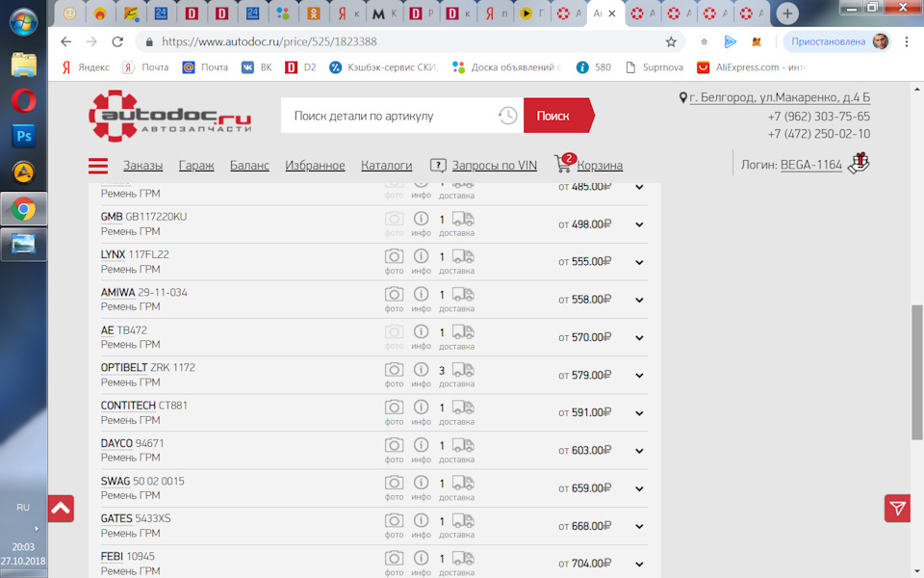Show info for FEBI 10945
This screenshot has height=578, width=924.
pos(421,558)
